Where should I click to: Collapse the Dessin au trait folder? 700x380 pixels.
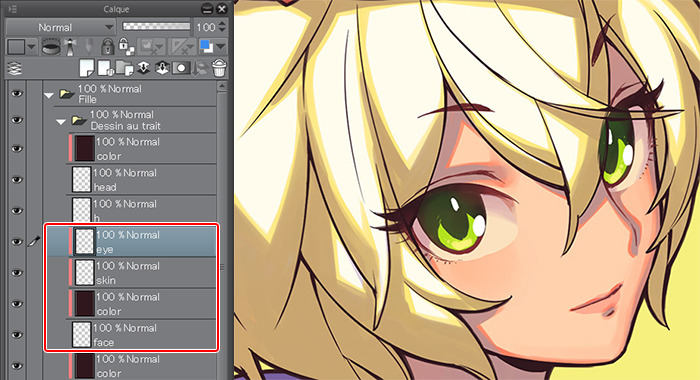[x=61, y=121]
